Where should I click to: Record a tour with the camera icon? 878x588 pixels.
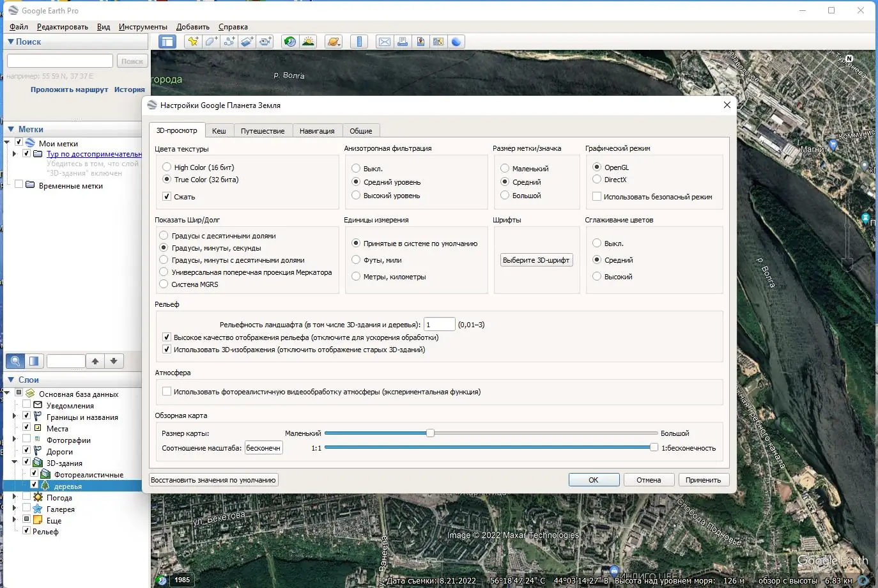(265, 42)
